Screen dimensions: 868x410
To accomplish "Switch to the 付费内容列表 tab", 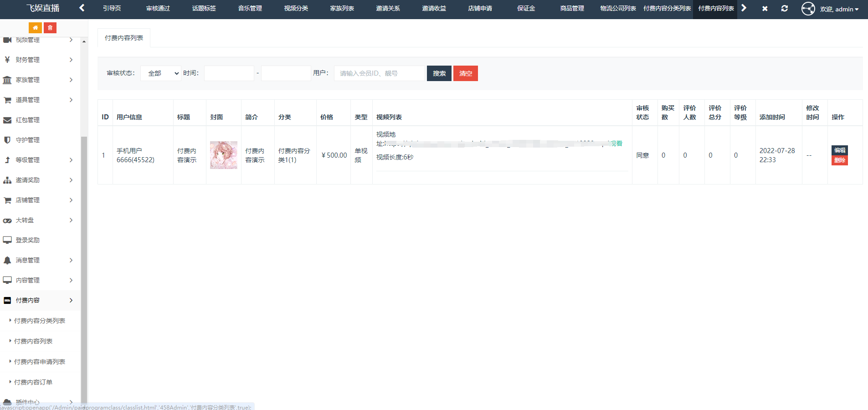I will (x=123, y=38).
